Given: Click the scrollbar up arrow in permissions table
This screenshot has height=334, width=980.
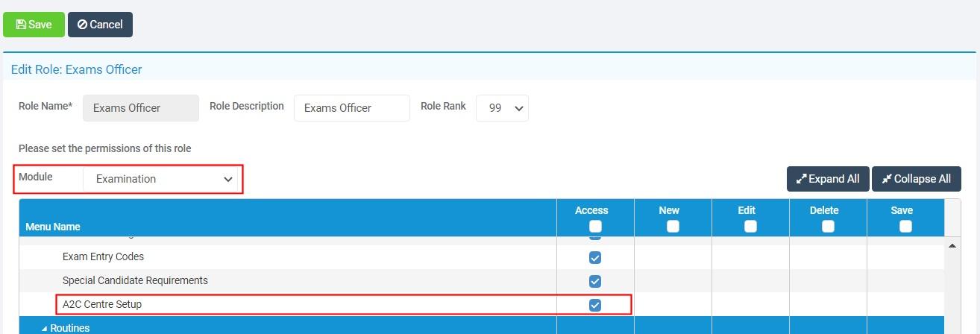Looking at the screenshot, I should [x=952, y=245].
